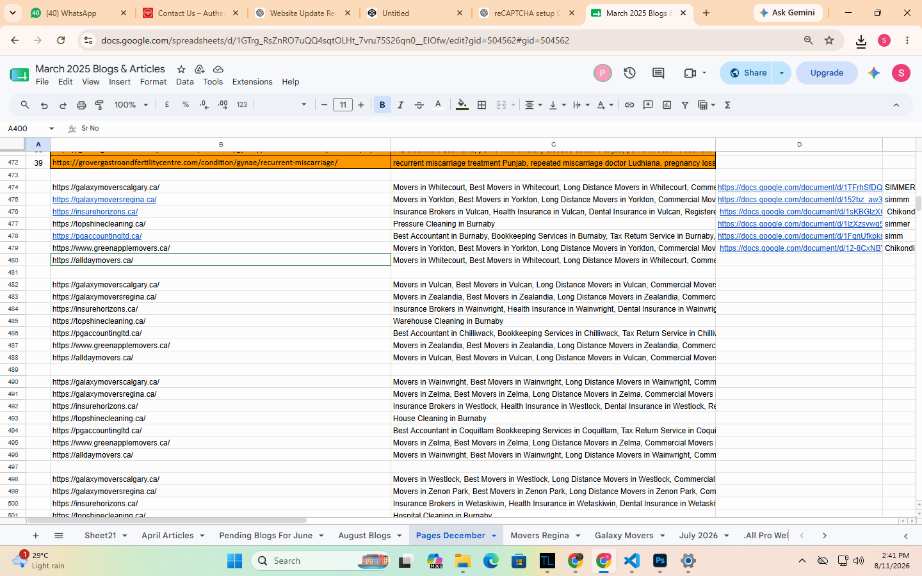Click the font size input field
The image size is (922, 576).
[x=342, y=105]
